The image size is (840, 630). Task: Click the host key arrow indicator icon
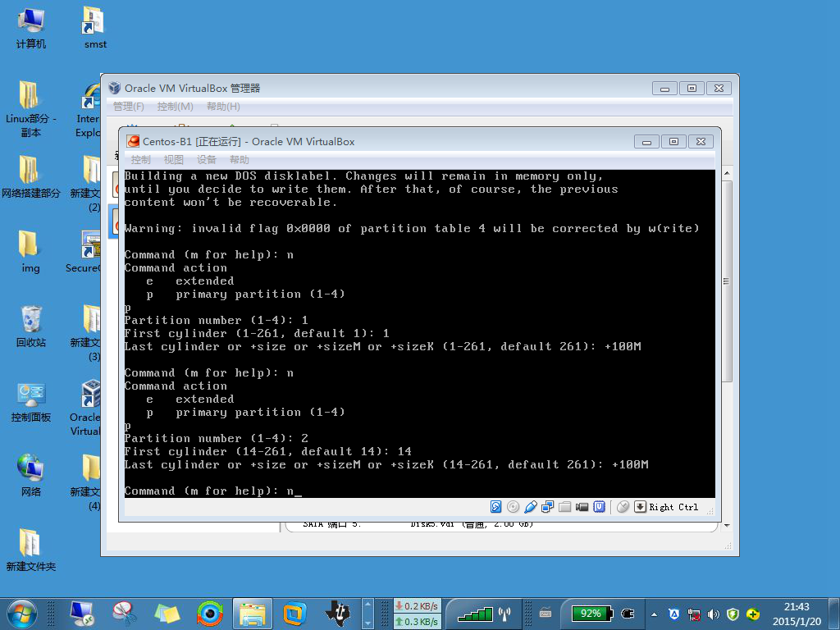pos(640,507)
